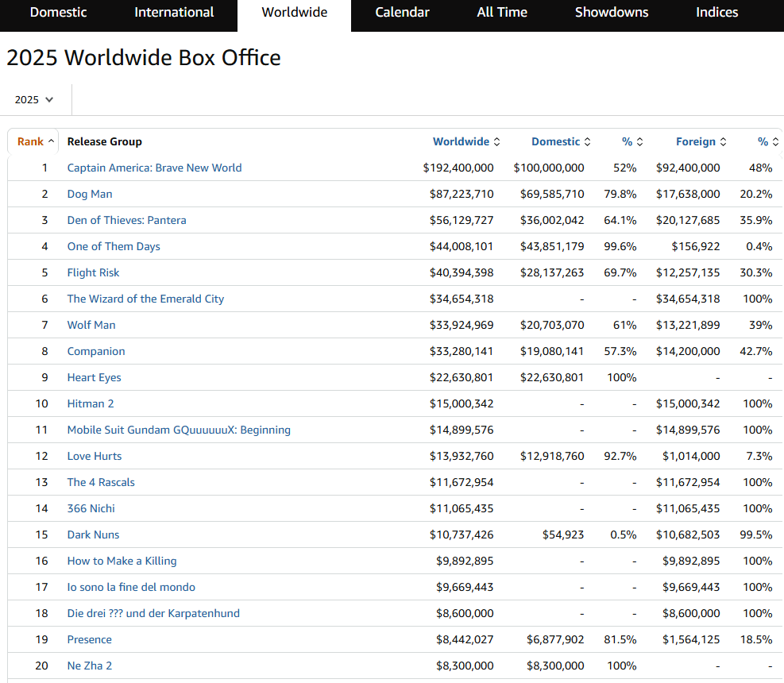View The Wizard of the Emerald City
This screenshot has height=683, width=784.
click(x=145, y=299)
